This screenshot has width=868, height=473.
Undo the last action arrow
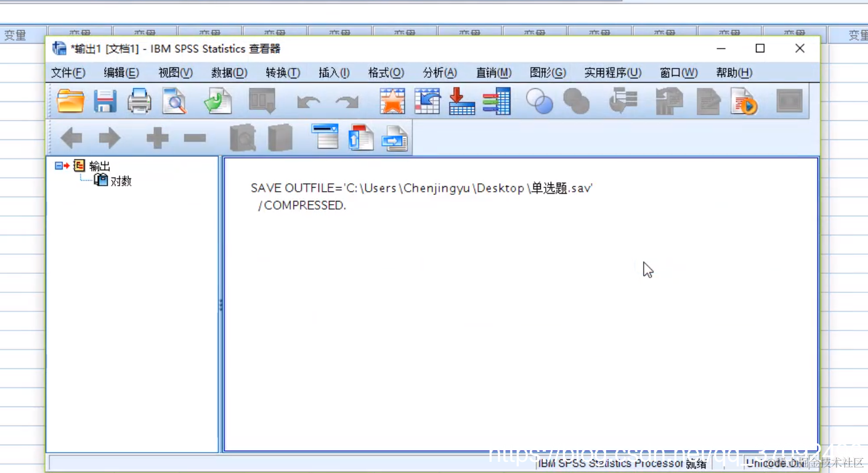308,102
